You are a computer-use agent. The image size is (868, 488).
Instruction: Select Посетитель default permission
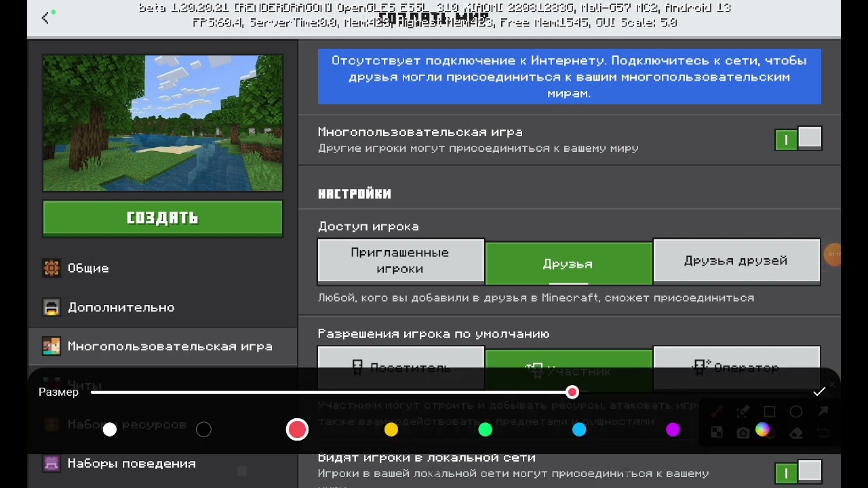pyautogui.click(x=401, y=368)
